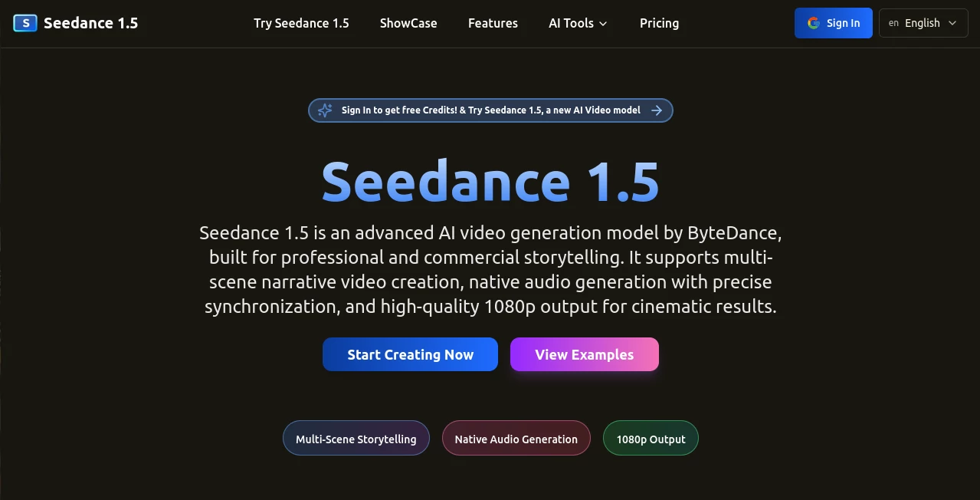Screen dimensions: 980x500
Task: Click the sparkle icon in the credits banner
Action: (325, 110)
